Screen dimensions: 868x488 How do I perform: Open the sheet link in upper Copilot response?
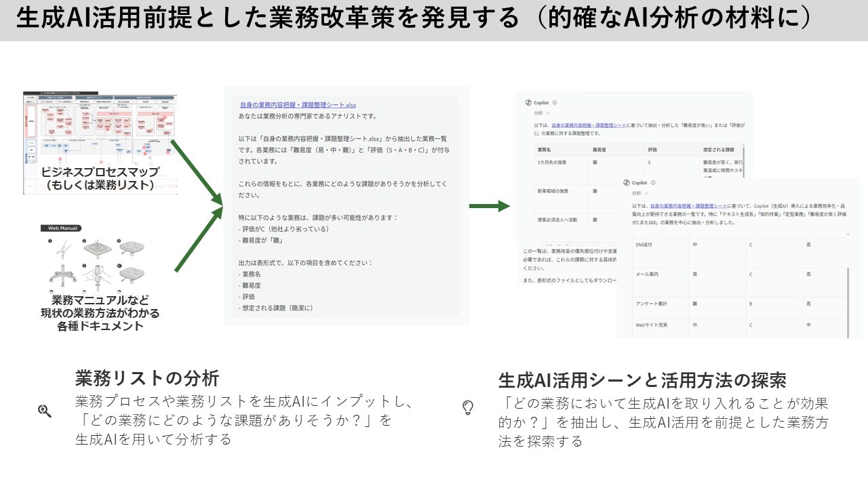pos(586,125)
